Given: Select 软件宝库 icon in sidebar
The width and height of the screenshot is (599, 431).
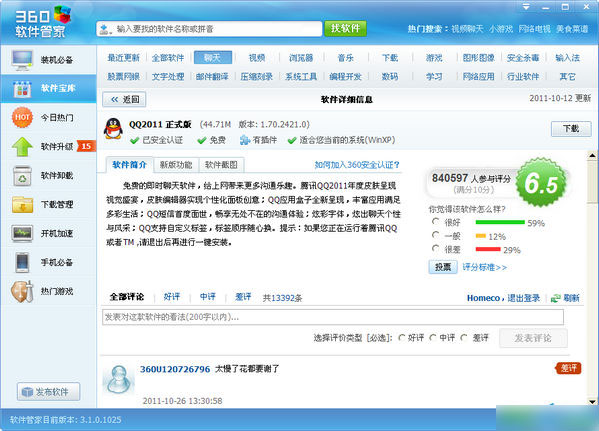Looking at the screenshot, I should point(22,89).
